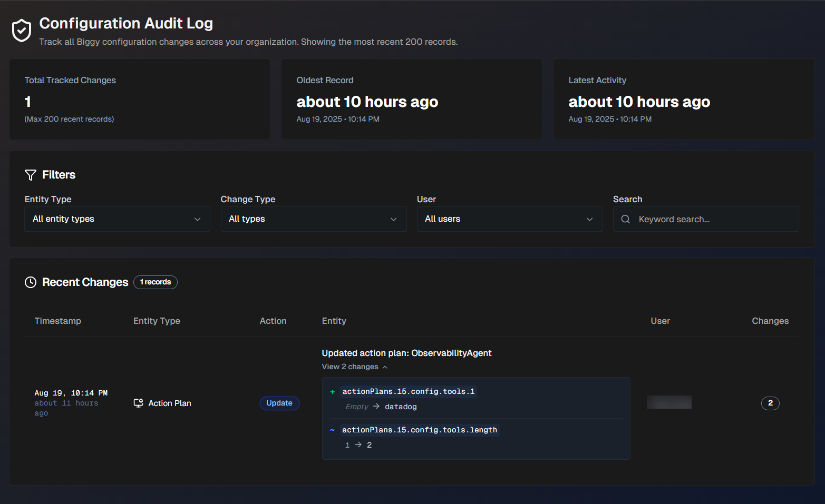Focus the Keyword search field

[706, 219]
